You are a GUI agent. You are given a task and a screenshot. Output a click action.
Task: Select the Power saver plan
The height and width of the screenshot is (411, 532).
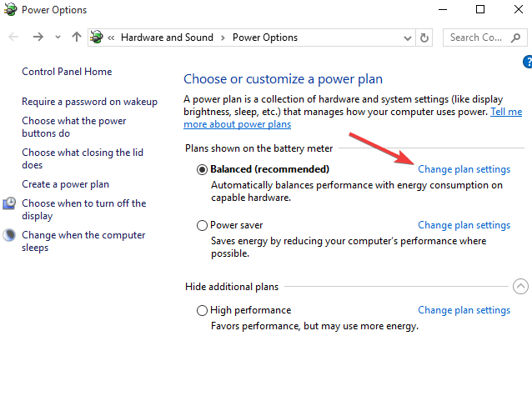202,225
